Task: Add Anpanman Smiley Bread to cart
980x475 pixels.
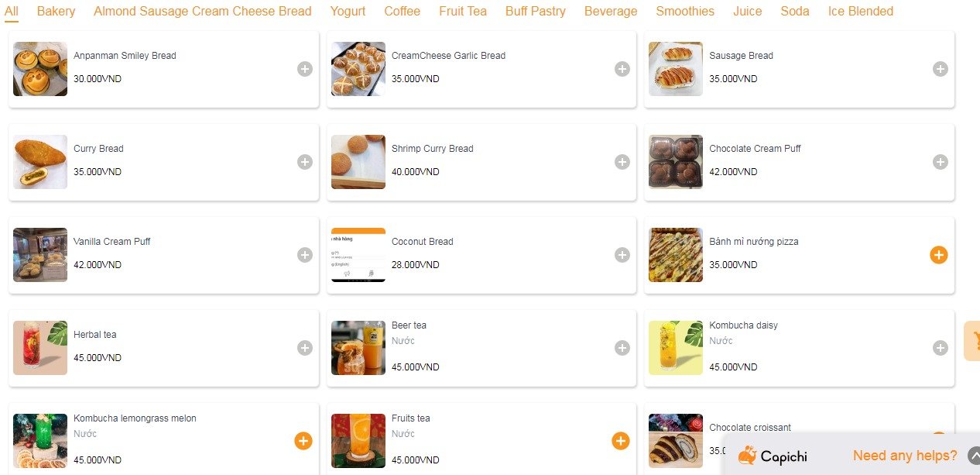Action: click(x=305, y=69)
